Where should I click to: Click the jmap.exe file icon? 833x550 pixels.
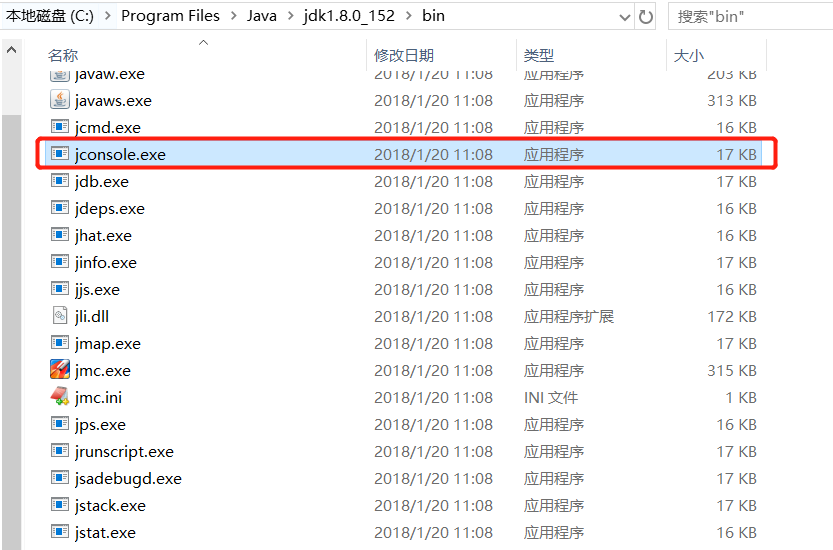point(60,342)
